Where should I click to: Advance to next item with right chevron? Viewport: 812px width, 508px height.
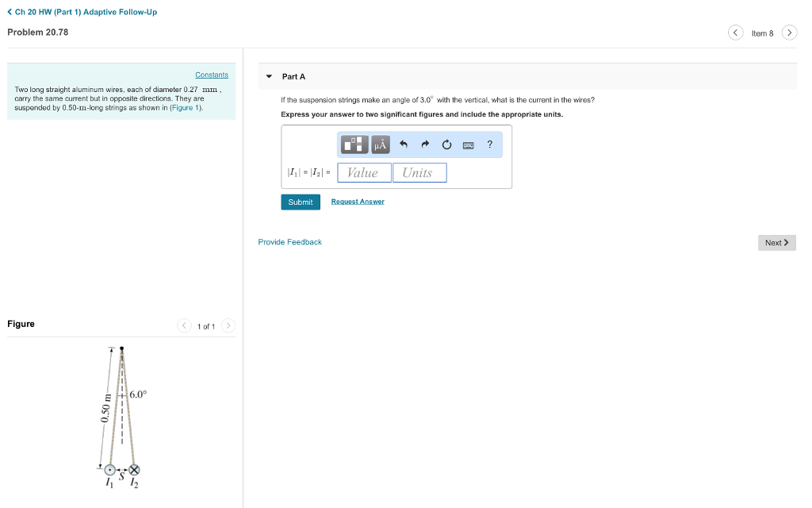790,33
